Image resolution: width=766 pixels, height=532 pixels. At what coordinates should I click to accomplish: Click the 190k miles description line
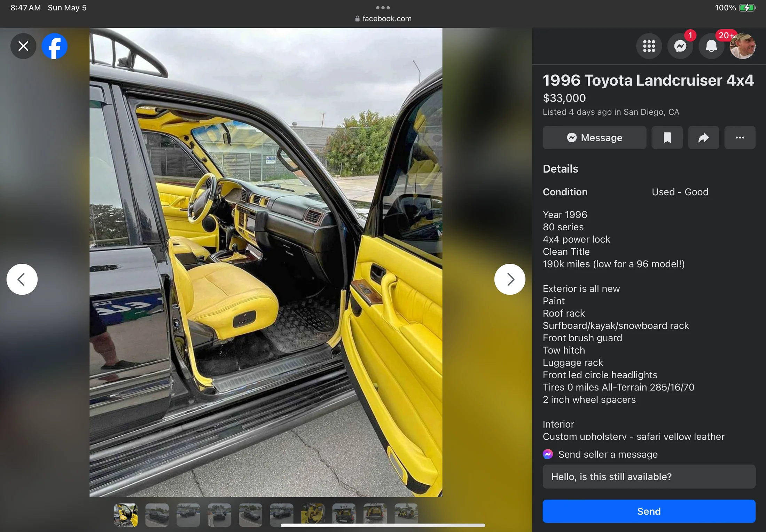tap(613, 264)
